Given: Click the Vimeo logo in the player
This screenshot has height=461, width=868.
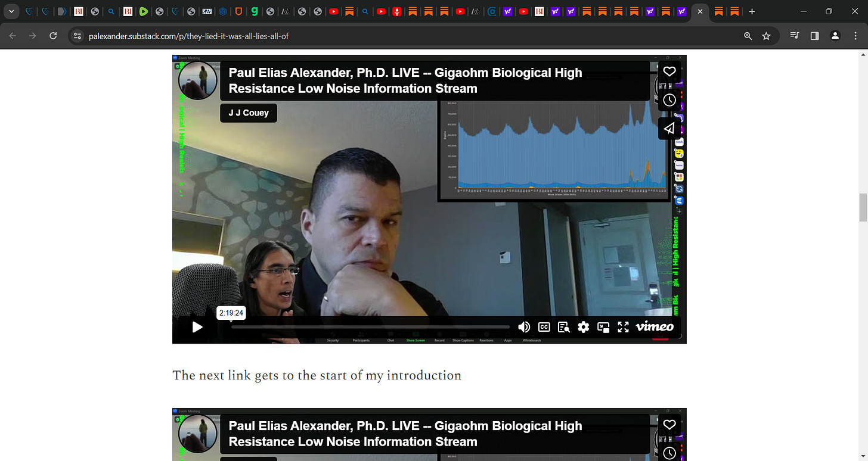Looking at the screenshot, I should pos(655,326).
